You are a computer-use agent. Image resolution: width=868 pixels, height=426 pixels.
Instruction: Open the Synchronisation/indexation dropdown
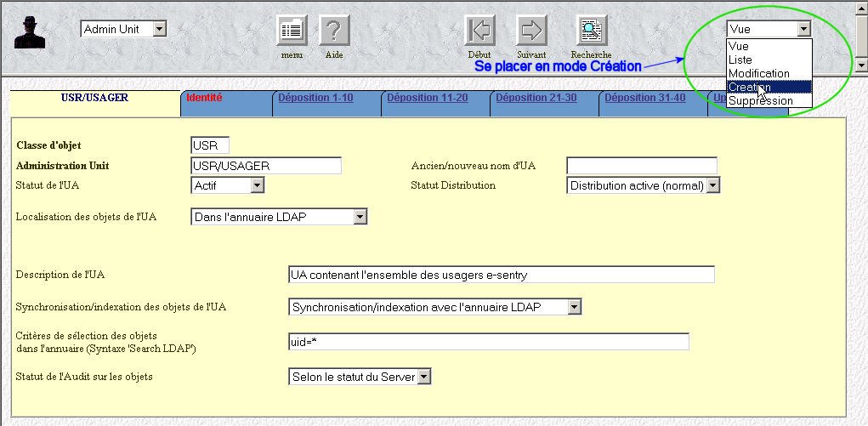(x=434, y=306)
